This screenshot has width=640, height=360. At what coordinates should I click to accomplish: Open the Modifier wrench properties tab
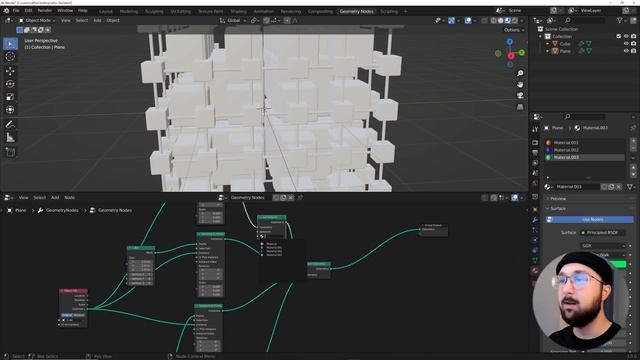[x=535, y=220]
